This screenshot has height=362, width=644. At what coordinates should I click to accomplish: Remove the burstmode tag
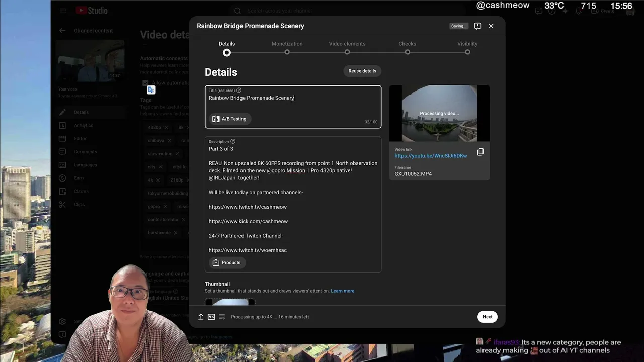pyautogui.click(x=176, y=233)
